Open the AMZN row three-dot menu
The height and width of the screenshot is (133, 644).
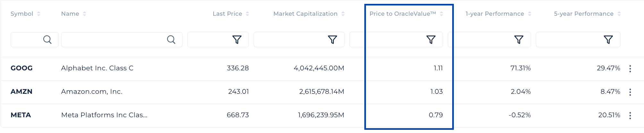coord(630,92)
